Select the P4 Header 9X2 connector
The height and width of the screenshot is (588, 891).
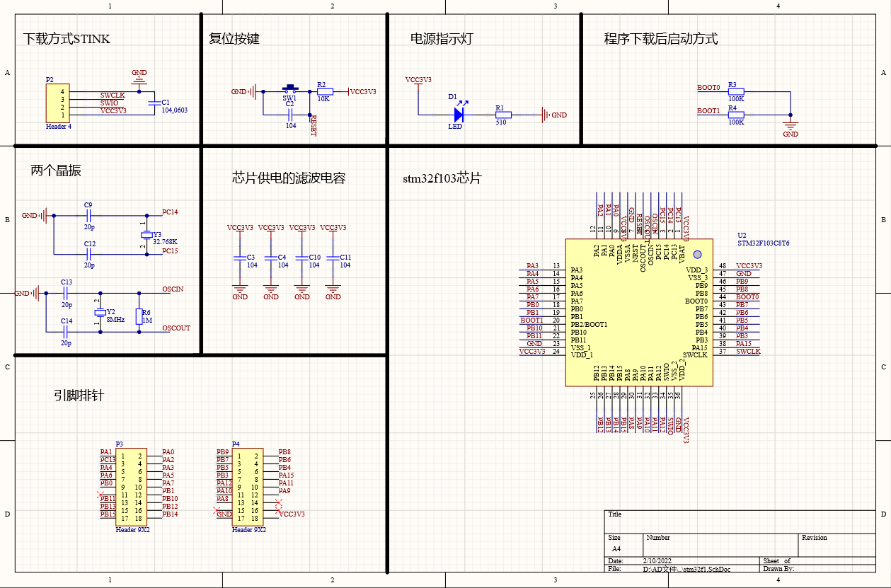tap(248, 487)
